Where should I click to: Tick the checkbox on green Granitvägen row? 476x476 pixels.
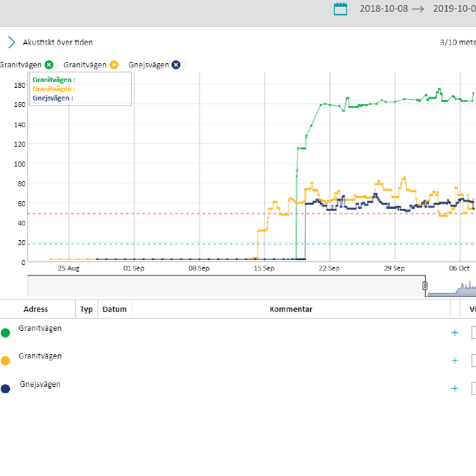pyautogui.click(x=473, y=332)
